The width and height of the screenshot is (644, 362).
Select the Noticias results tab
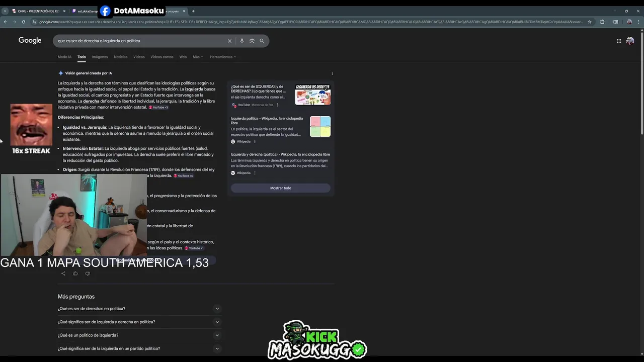[x=121, y=57]
